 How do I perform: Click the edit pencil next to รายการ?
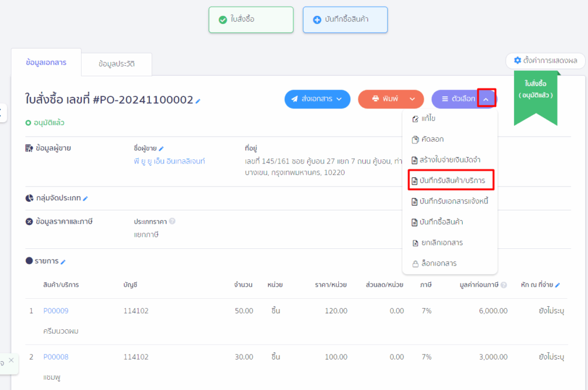63,262
